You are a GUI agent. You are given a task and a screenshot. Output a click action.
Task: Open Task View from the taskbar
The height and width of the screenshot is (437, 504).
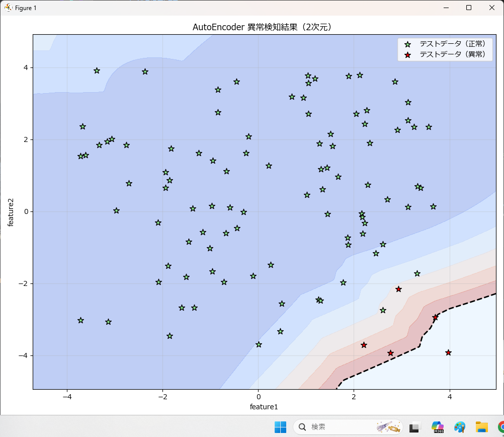pos(414,427)
